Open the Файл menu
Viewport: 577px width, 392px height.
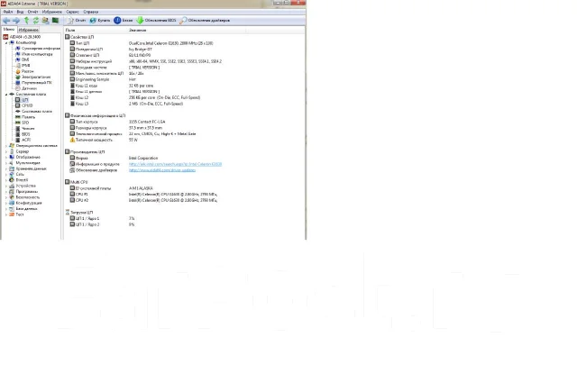point(8,12)
